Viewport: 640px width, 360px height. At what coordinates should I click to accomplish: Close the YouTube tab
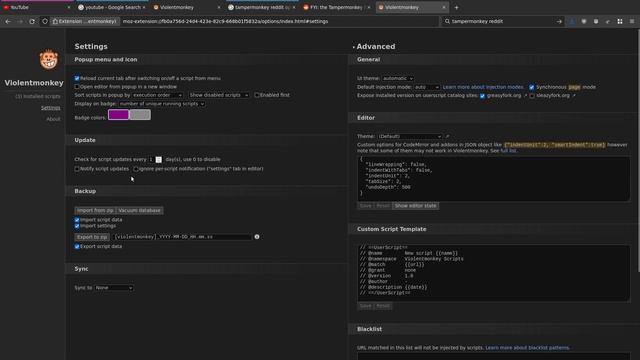point(68,7)
